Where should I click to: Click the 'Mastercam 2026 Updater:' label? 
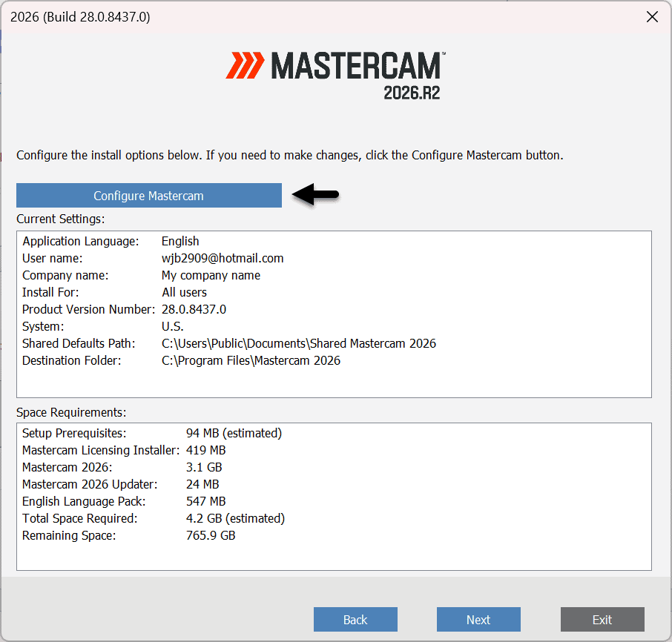pyautogui.click(x=90, y=484)
